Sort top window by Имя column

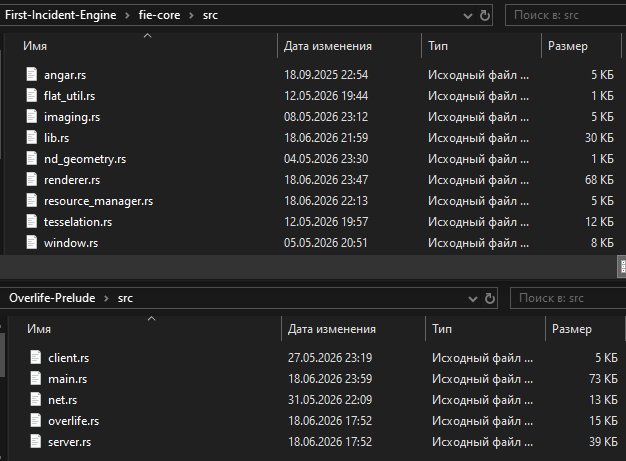[x=35, y=46]
